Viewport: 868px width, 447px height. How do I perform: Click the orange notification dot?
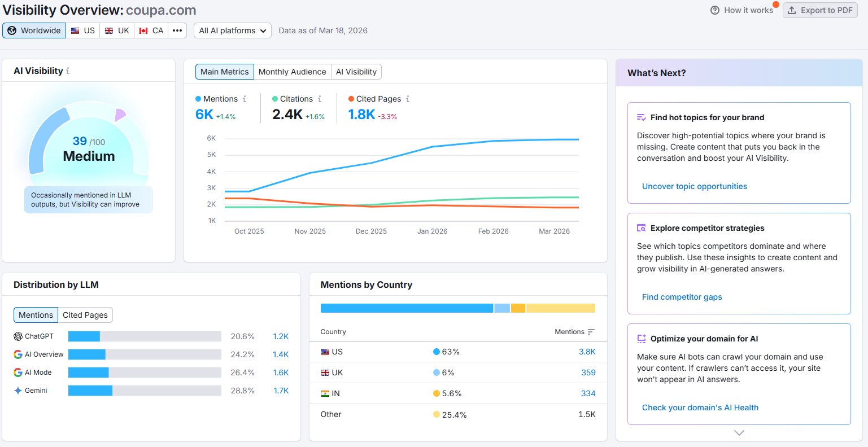tap(776, 5)
